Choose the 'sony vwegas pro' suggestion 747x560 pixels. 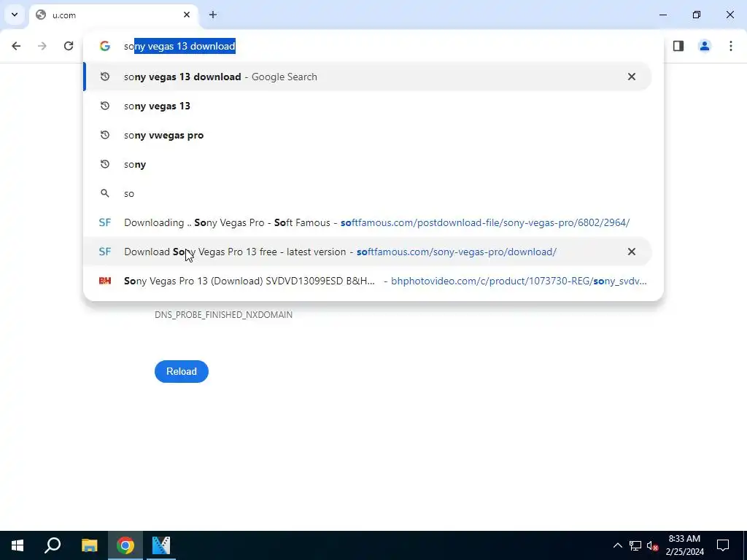[368, 135]
